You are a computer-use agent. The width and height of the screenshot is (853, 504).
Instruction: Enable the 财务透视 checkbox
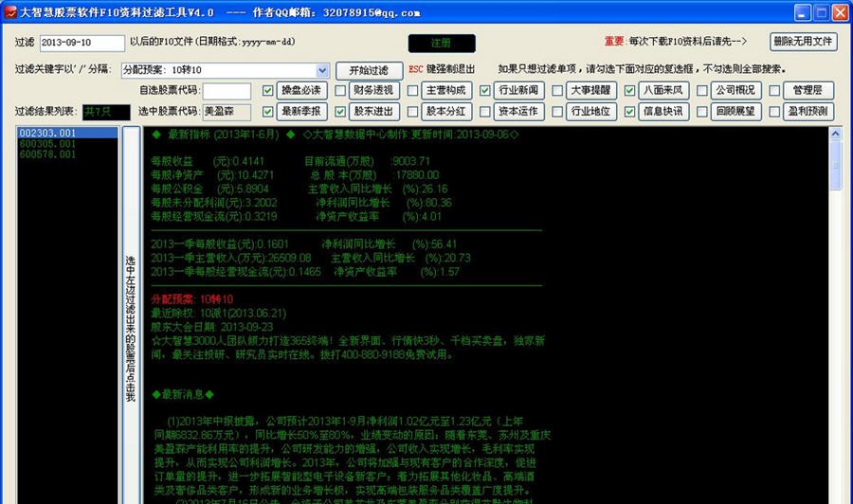340,90
